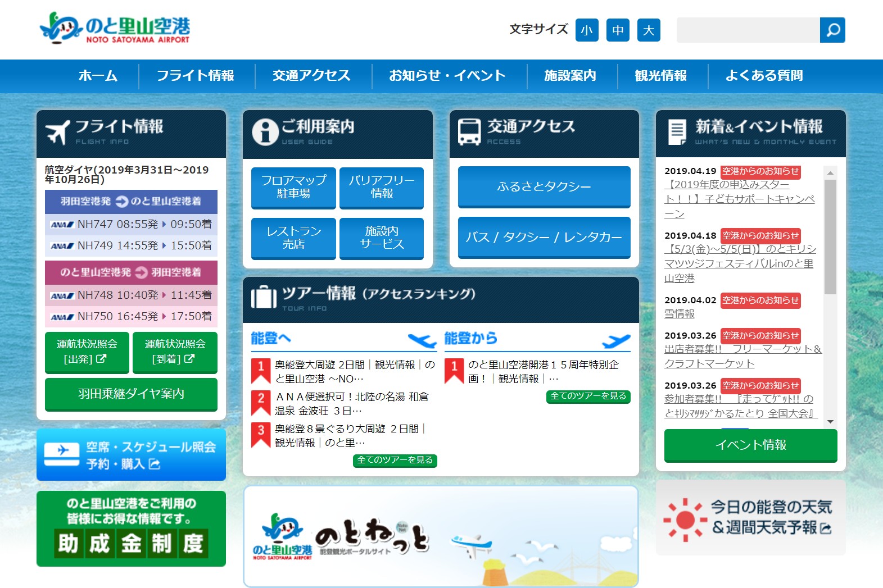
Task: Click the bus icon in 交通アクセス header
Action: [469, 132]
